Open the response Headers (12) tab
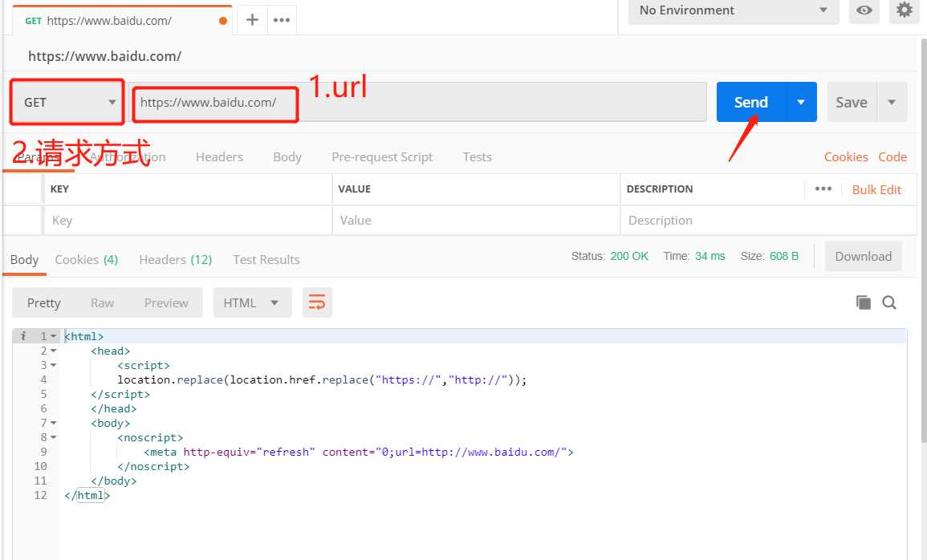This screenshot has width=927, height=560. pos(176,260)
